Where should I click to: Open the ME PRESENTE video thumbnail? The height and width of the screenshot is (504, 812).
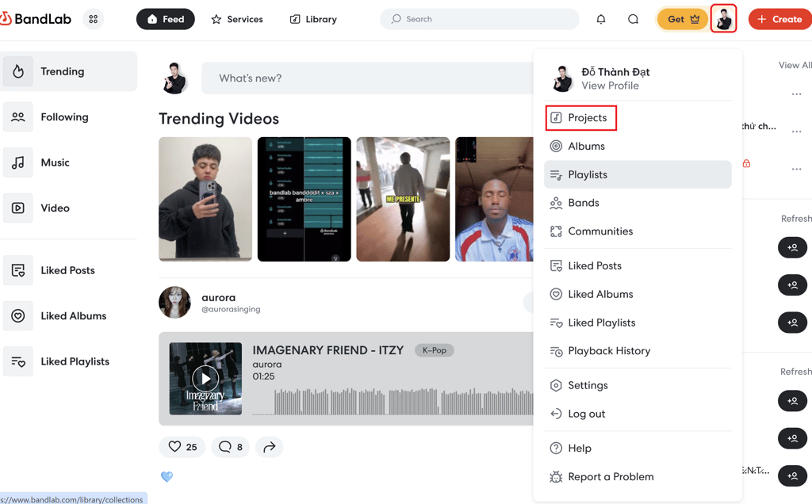click(403, 199)
